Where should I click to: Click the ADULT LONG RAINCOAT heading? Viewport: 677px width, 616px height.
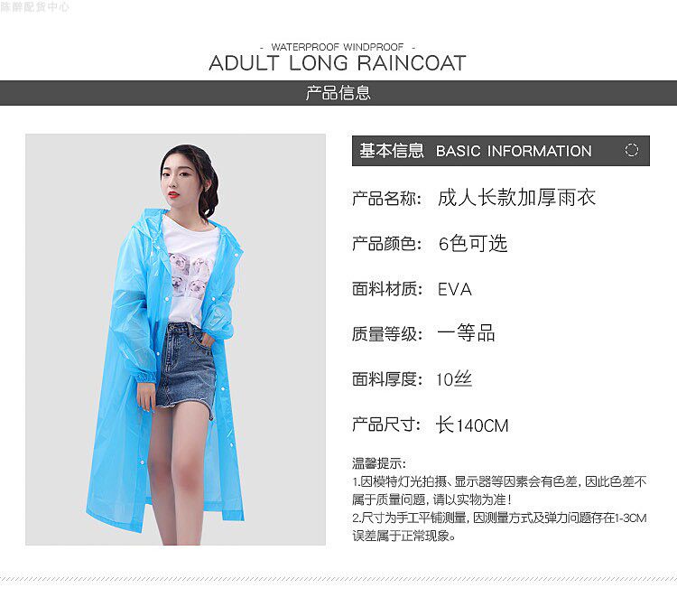click(x=338, y=63)
